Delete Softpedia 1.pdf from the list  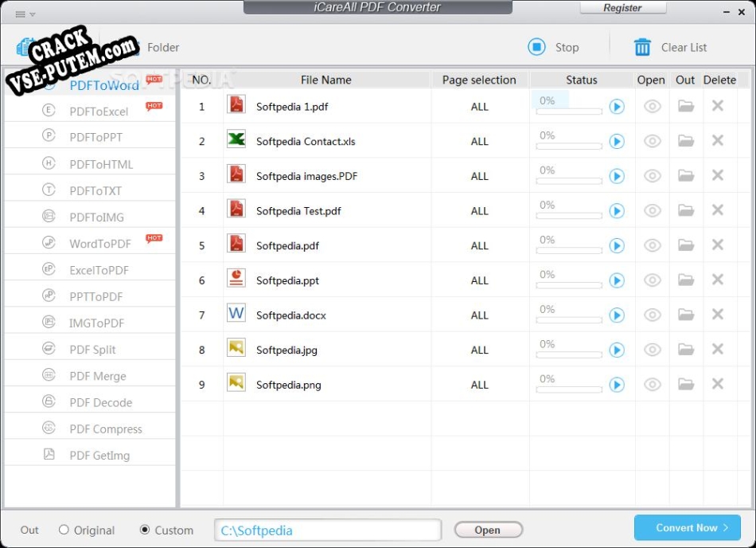coord(718,105)
